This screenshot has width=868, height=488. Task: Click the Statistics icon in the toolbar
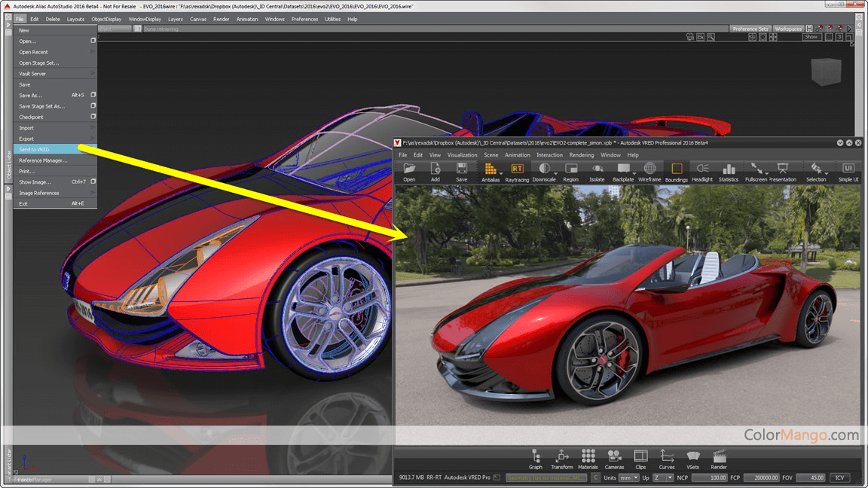pos(729,169)
